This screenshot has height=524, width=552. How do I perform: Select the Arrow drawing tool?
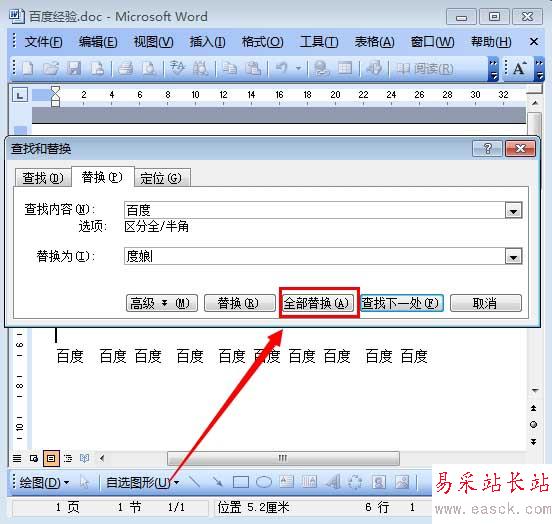coord(217,482)
